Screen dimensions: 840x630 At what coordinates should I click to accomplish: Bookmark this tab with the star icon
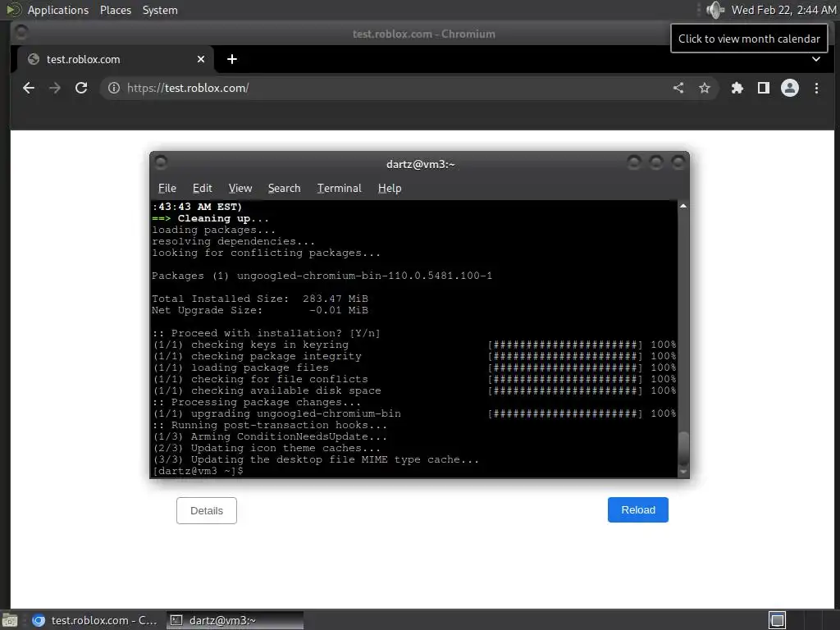tap(705, 88)
